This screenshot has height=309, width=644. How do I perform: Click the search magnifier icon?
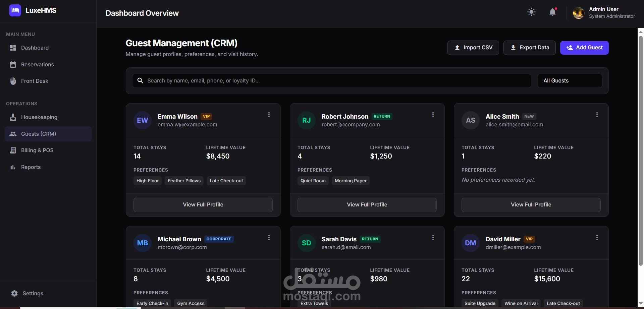[141, 80]
